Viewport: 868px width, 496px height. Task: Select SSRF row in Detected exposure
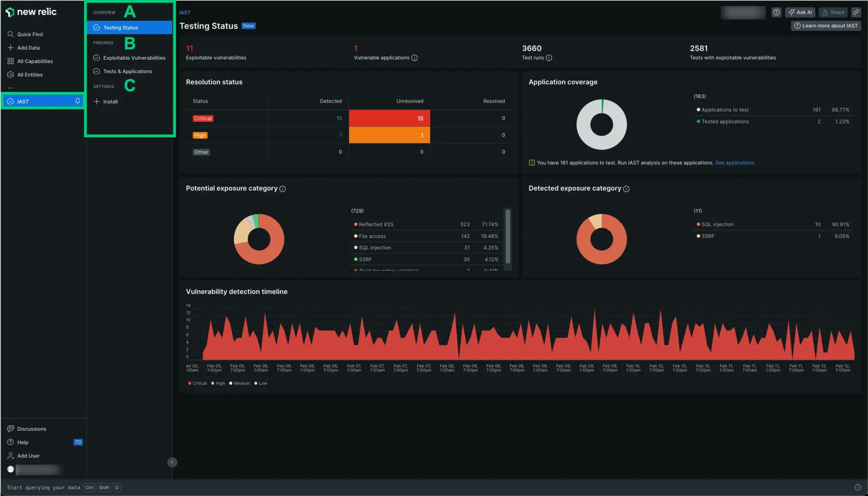tap(772, 236)
